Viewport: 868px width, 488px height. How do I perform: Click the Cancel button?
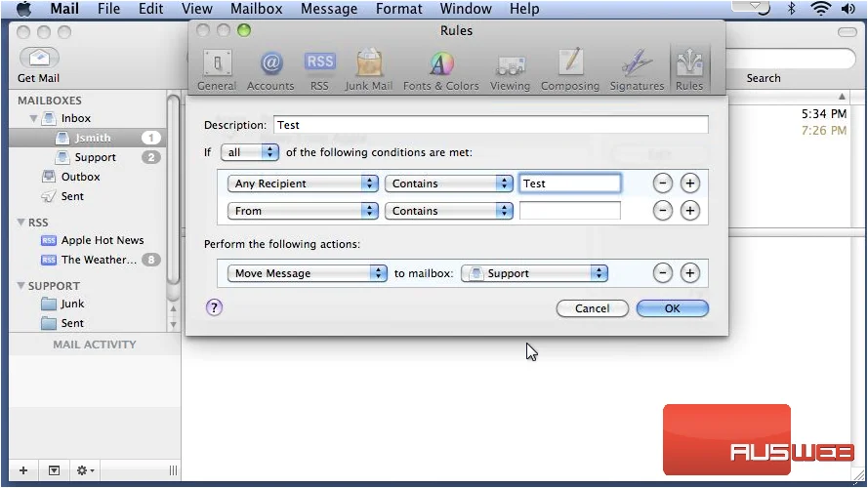coord(593,308)
